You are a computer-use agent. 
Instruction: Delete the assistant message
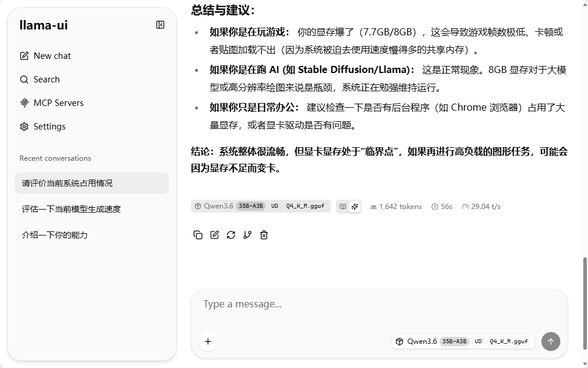coord(263,235)
